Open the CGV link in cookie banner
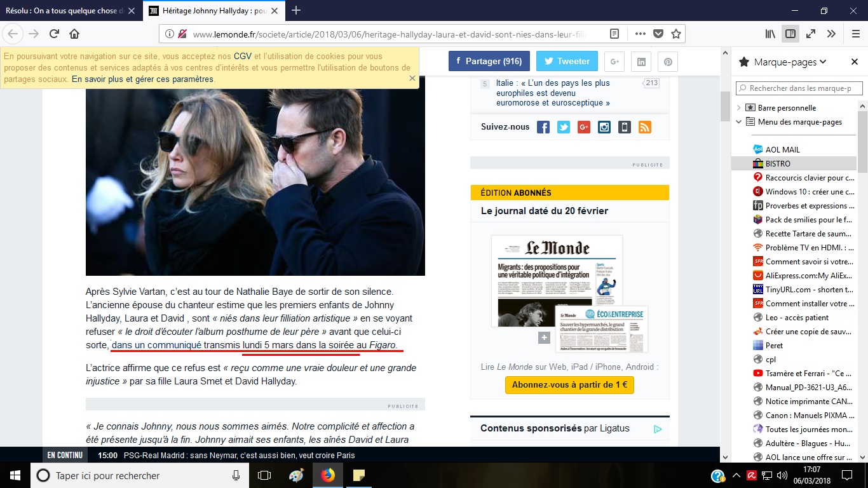 pos(243,57)
